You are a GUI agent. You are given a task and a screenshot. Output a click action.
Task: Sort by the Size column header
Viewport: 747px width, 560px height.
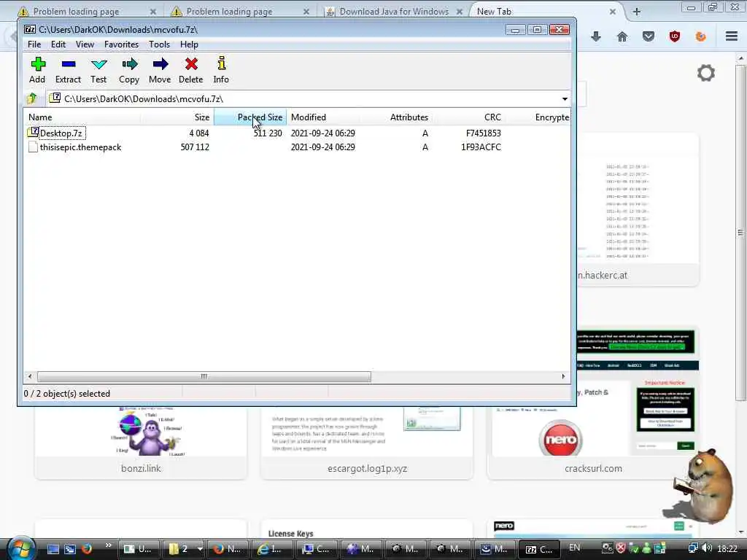point(177,117)
